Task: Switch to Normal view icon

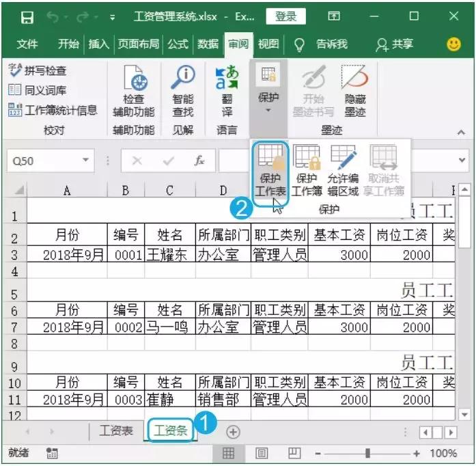Action: tap(228, 453)
